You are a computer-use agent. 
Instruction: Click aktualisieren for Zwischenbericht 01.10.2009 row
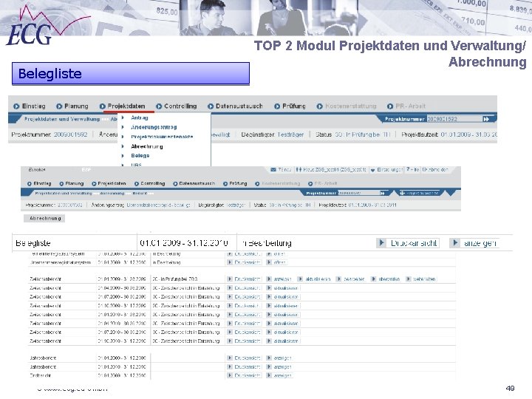point(282,306)
